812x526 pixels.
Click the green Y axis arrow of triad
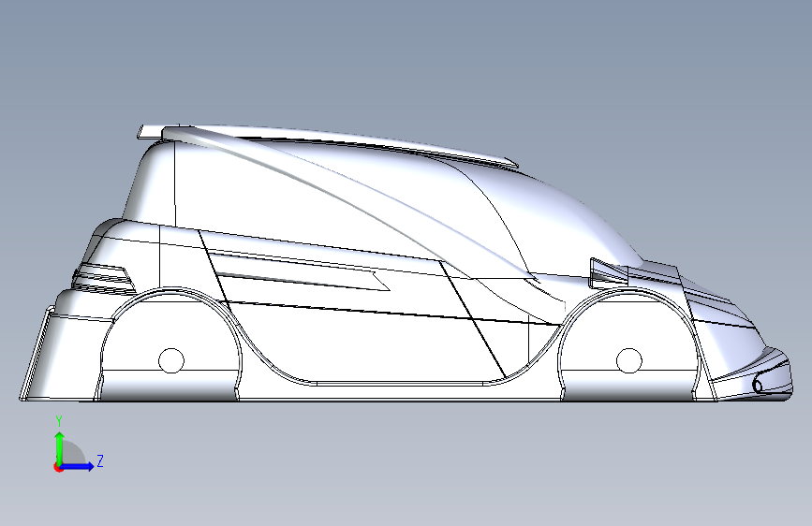tap(60, 447)
